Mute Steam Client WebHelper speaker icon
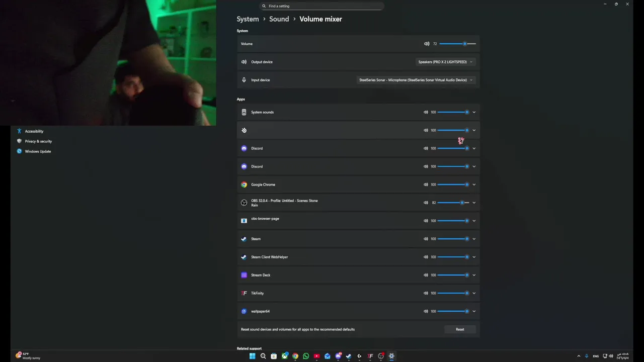The width and height of the screenshot is (644, 362). (x=426, y=257)
